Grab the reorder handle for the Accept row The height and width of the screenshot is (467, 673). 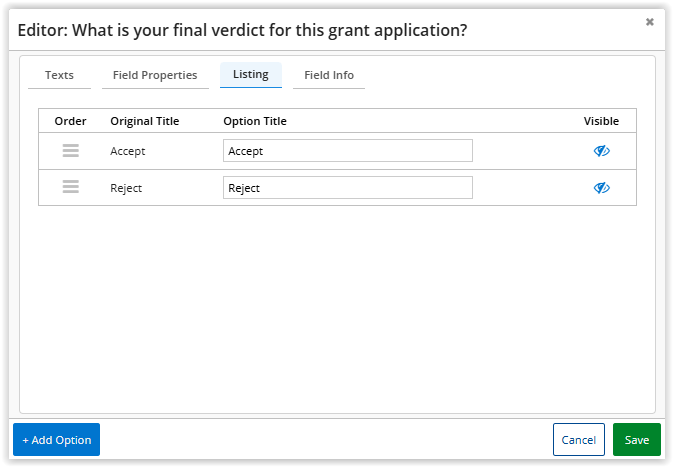[x=71, y=151]
